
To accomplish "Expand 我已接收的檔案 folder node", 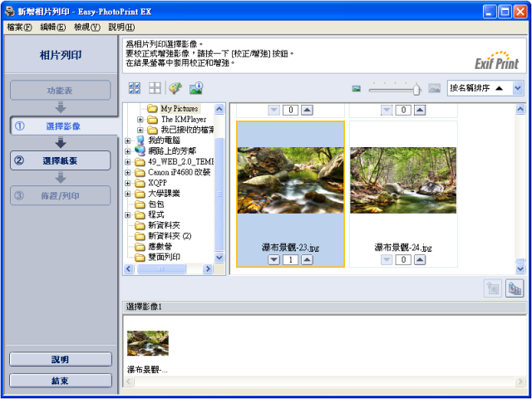I will [x=140, y=130].
